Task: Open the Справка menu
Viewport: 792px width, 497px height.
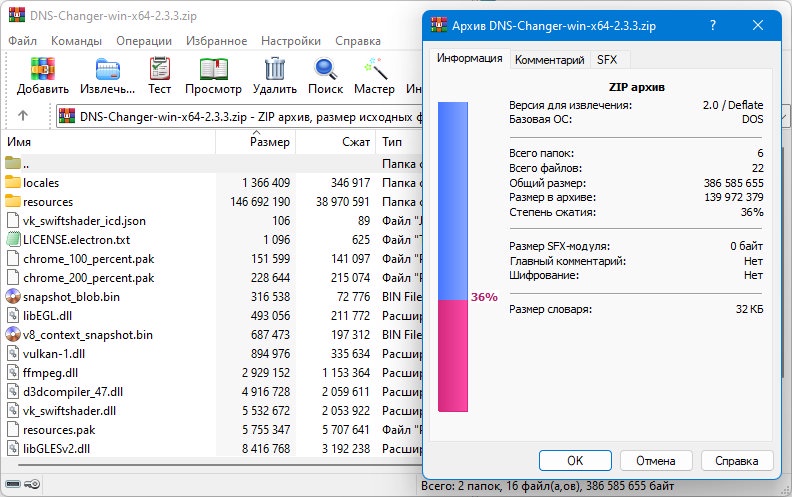Action: [358, 41]
